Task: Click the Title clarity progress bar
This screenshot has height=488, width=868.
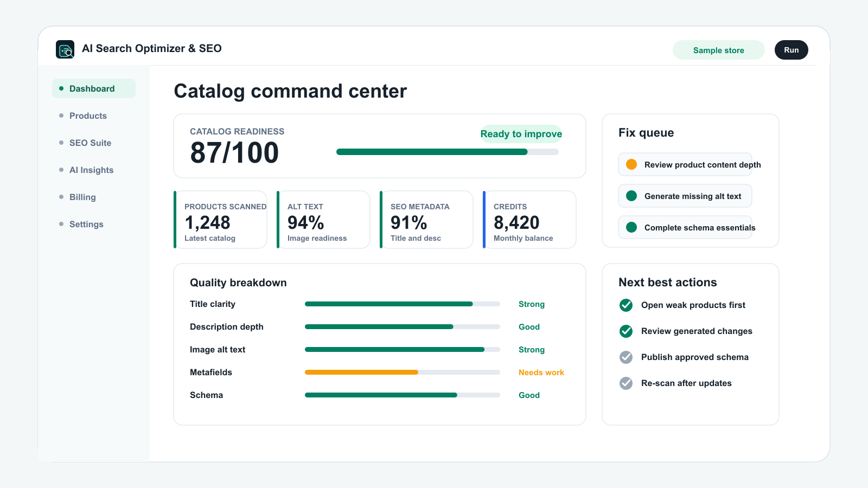Action: click(x=403, y=304)
